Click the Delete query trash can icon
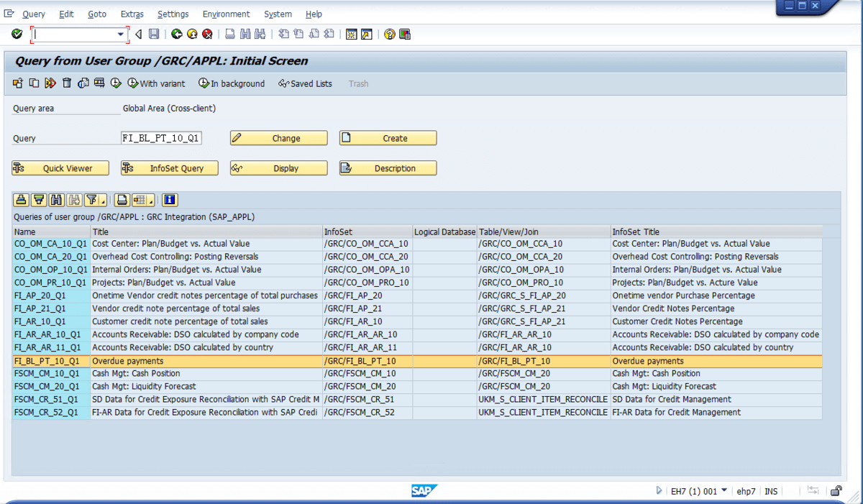Viewport: 863px width, 504px height. coord(67,83)
